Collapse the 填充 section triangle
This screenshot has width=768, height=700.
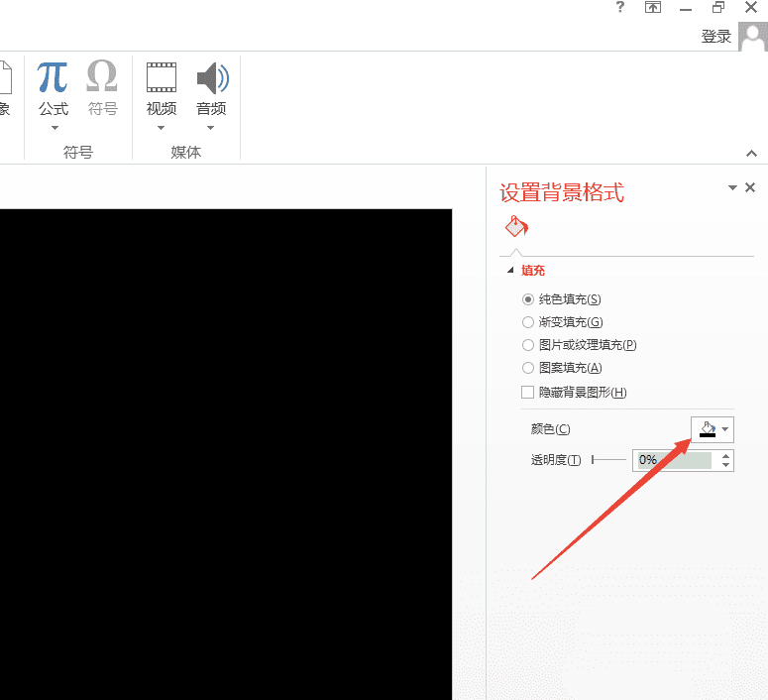coord(510,270)
